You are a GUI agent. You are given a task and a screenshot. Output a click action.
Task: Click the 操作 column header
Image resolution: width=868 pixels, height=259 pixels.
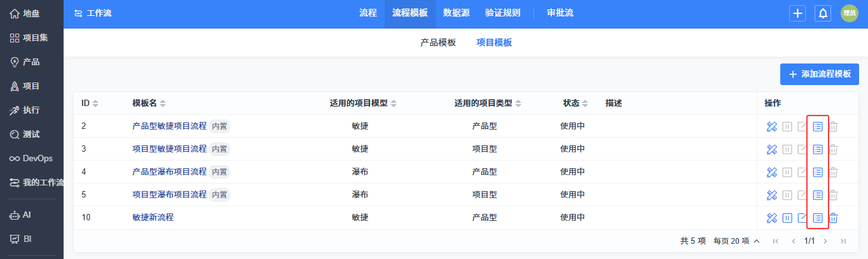pyautogui.click(x=773, y=103)
